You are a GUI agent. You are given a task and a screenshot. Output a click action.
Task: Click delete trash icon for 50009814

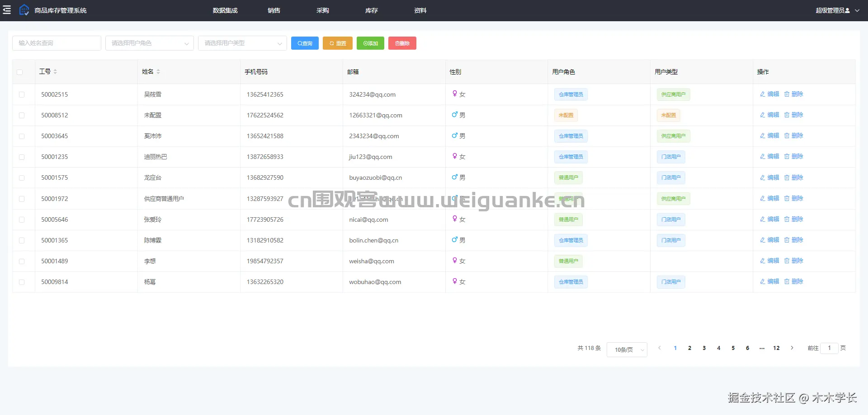[x=787, y=281]
